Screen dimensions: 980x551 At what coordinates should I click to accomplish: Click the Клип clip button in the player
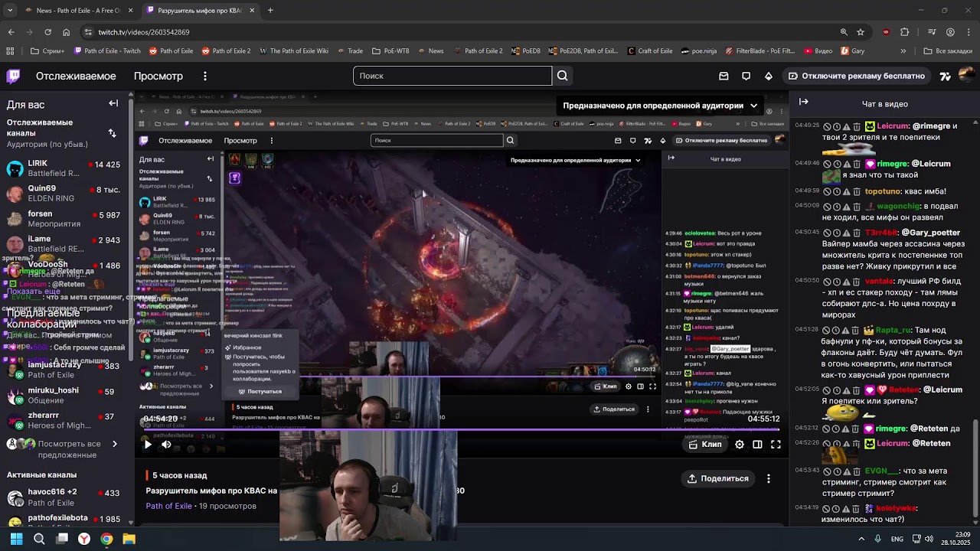click(x=705, y=445)
